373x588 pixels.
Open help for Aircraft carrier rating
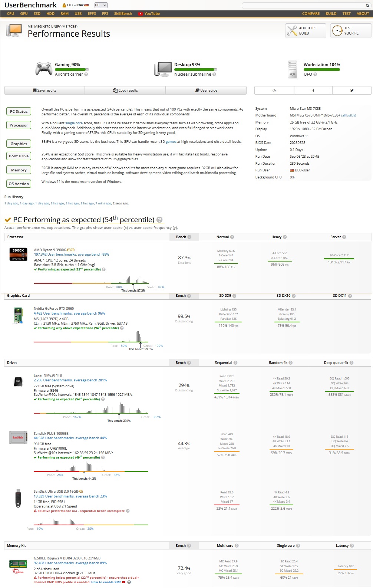pos(86,74)
